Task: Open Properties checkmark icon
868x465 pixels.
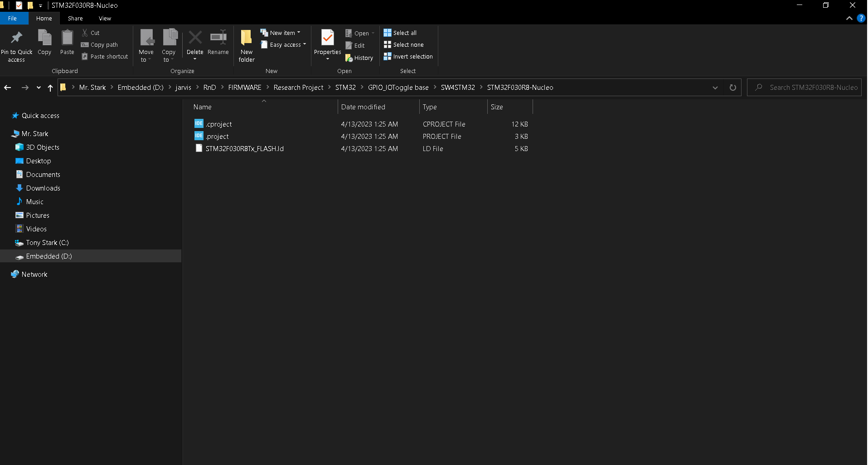Action: [x=328, y=38]
